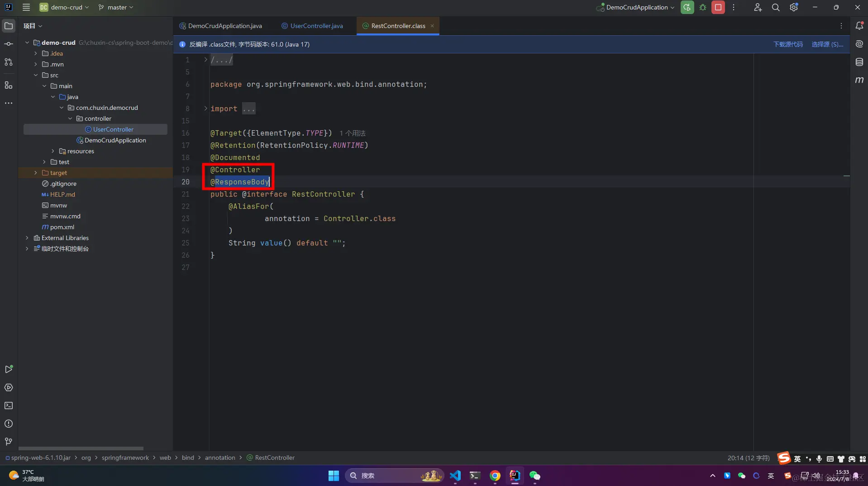This screenshot has height=486, width=868.
Task: Open the Git tool window
Action: (x=9, y=442)
